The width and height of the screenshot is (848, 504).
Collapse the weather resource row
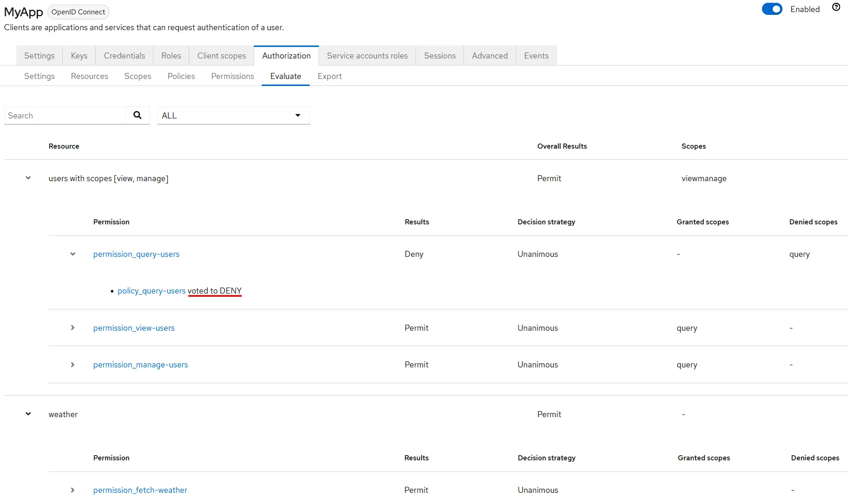(x=28, y=414)
